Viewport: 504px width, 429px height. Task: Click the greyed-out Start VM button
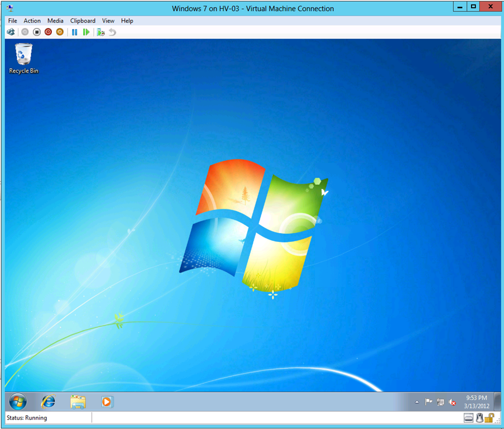point(25,32)
